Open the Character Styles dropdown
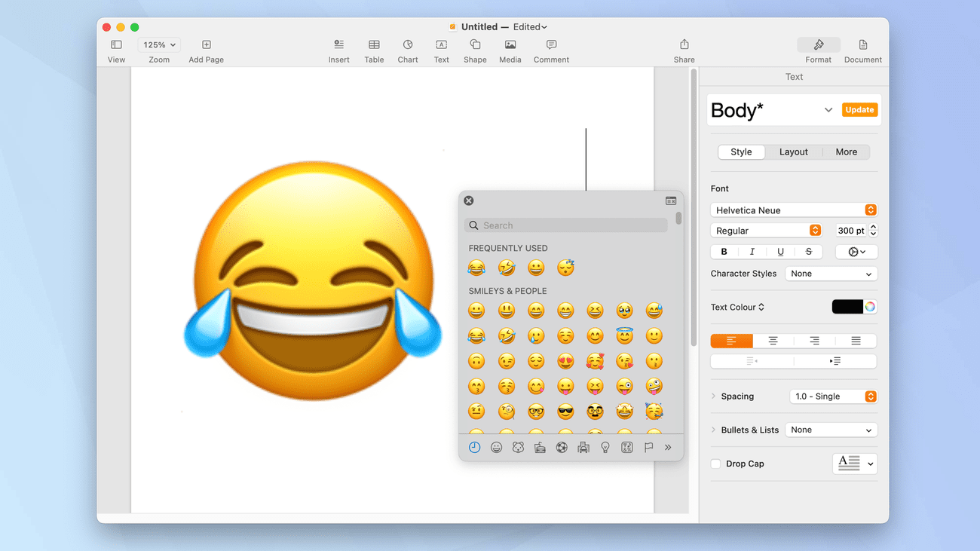This screenshot has height=551, width=980. click(831, 274)
